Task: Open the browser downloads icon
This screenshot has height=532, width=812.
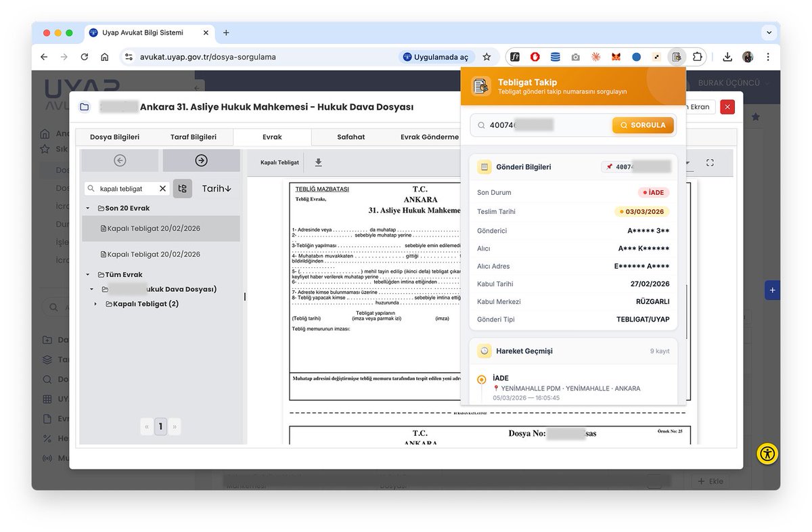Action: point(727,57)
